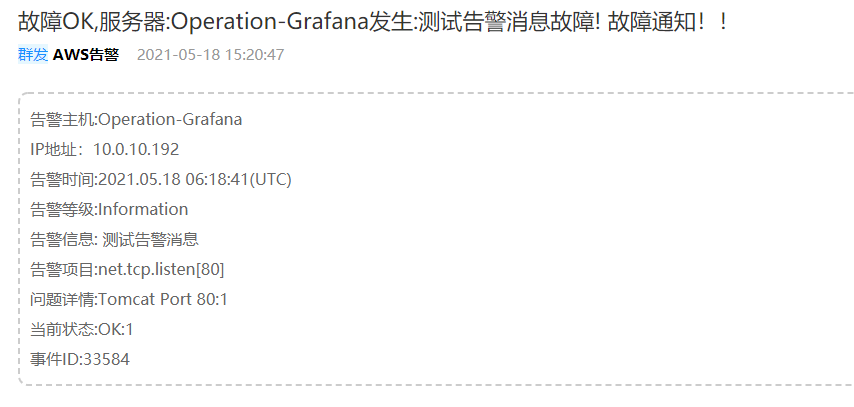
Task: Click the 告警时间 label
Action: pos(62,180)
